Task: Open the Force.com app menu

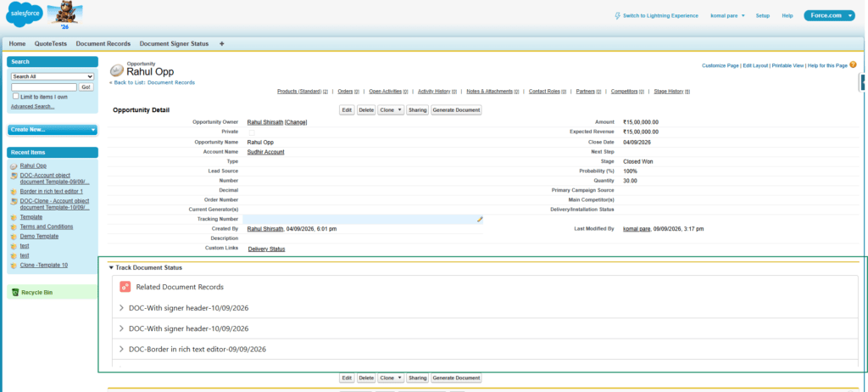Action: [x=831, y=15]
